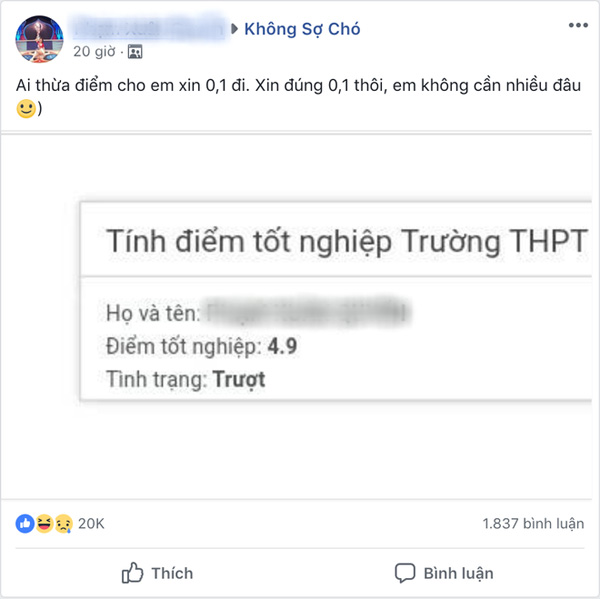This screenshot has height=599, width=600.
Task: Click the Sad crying reaction icon
Action: [63, 523]
